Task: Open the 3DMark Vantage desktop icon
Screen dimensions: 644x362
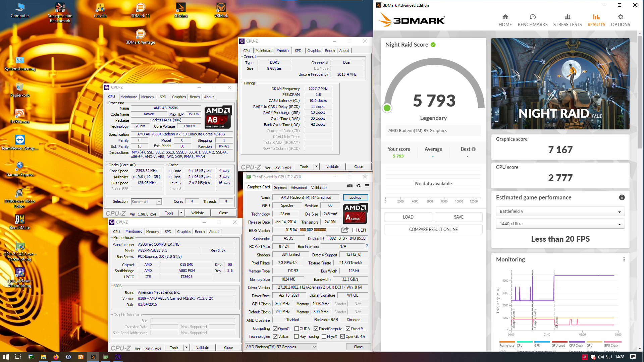Action: click(x=141, y=37)
